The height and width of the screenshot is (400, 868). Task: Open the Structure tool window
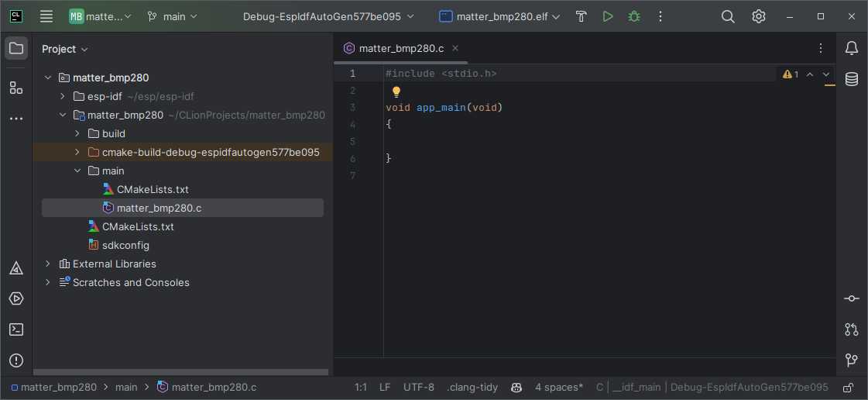[16, 88]
